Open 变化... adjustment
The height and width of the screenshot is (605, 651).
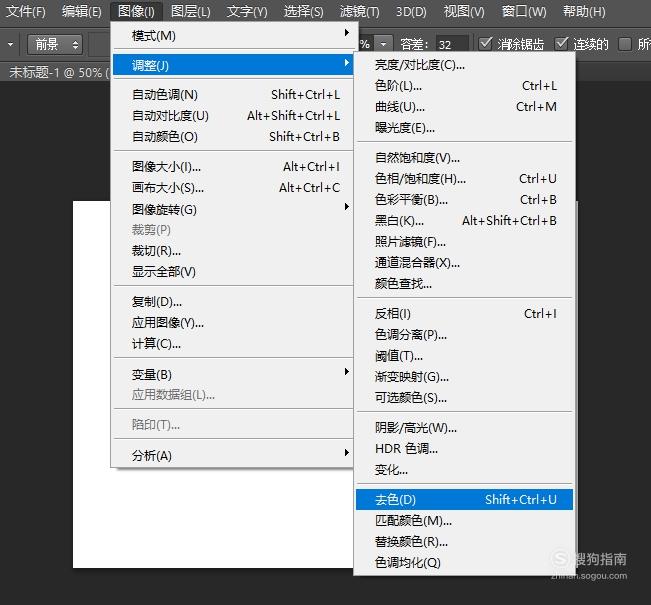tap(464, 470)
